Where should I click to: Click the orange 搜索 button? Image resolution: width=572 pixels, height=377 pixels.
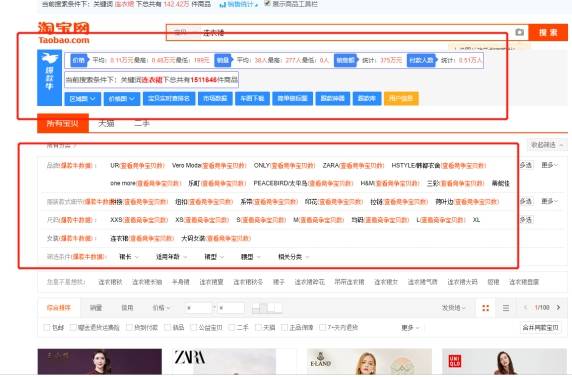(x=548, y=32)
